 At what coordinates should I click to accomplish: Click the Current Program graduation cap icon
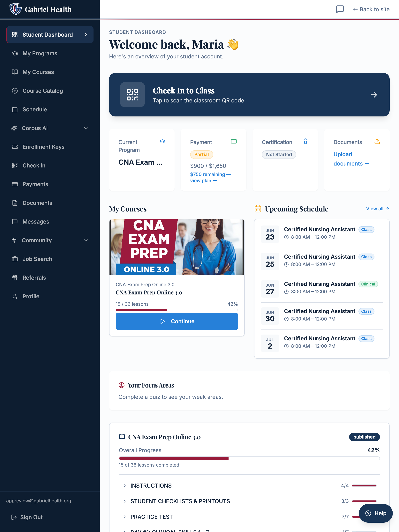click(x=162, y=141)
